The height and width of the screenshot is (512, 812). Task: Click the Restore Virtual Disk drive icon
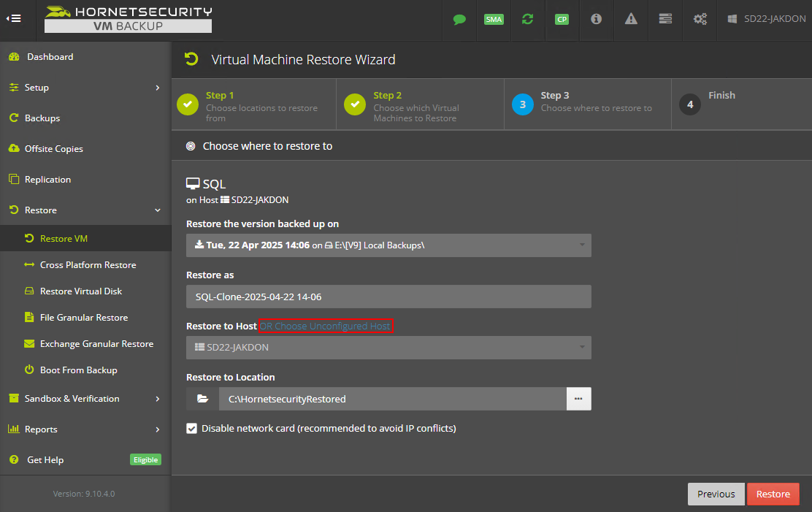[x=29, y=291]
